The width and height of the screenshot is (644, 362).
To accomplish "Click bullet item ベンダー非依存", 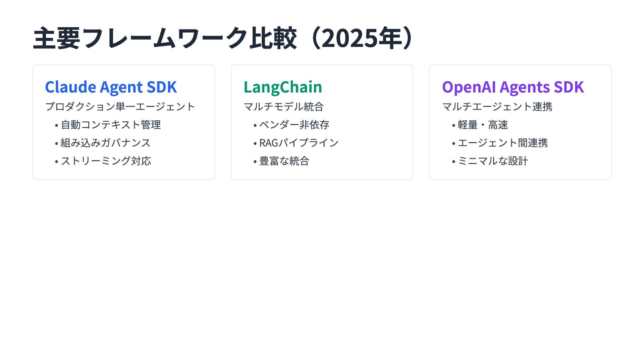I will point(294,125).
